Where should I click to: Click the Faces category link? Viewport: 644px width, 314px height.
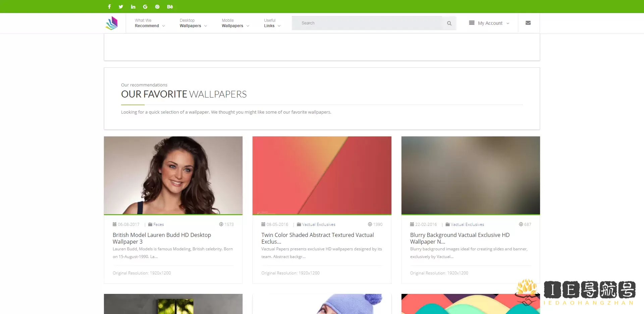(x=158, y=225)
